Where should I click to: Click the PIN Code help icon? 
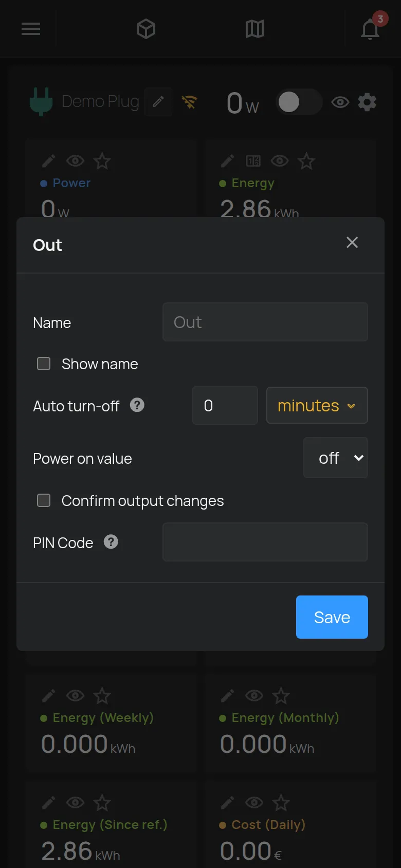(x=111, y=542)
